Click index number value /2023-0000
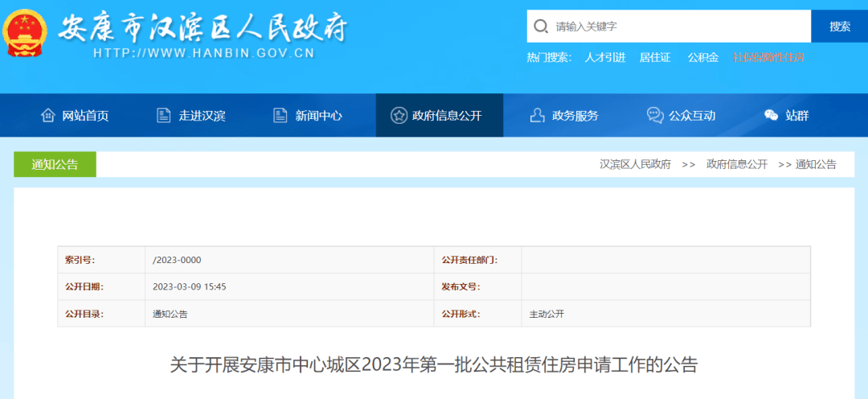The image size is (868, 399). click(177, 260)
